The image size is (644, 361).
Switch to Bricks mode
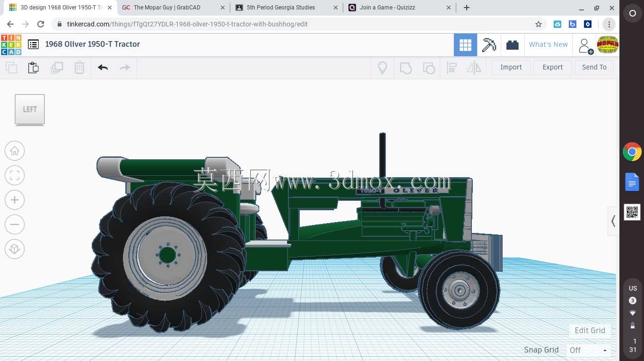click(512, 45)
